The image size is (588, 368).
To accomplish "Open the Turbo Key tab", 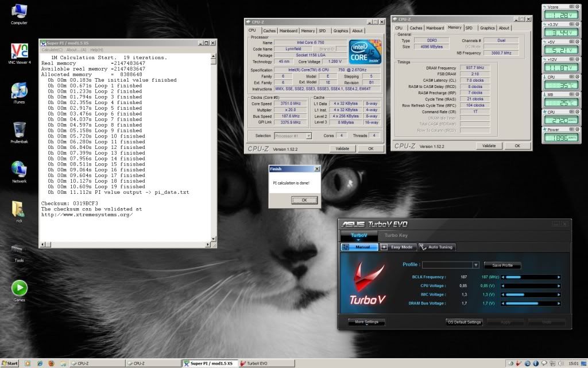I will point(396,235).
